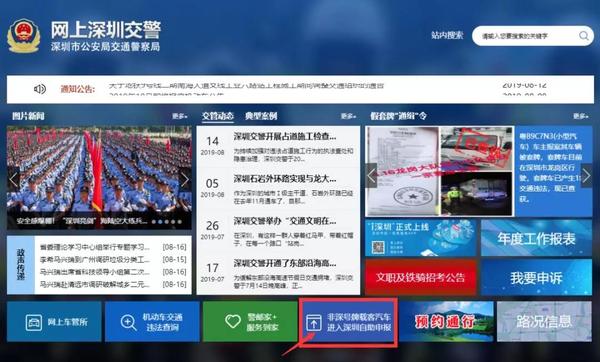
Task: Click the speaker icon beside 通知公告
Action: 40,89
